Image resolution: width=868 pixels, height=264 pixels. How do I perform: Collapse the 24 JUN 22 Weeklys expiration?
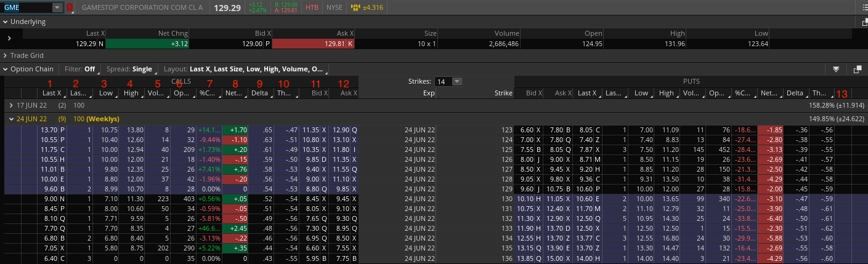[x=10, y=119]
